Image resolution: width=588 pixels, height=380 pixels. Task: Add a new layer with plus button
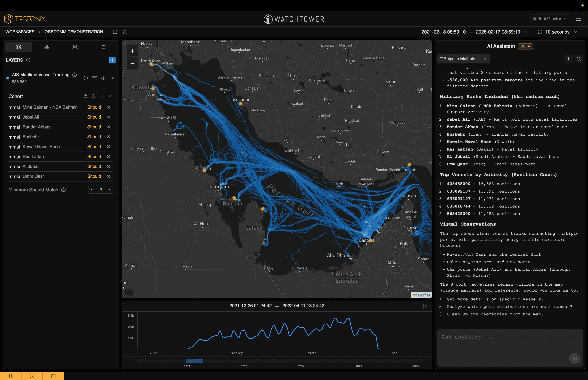pos(112,60)
